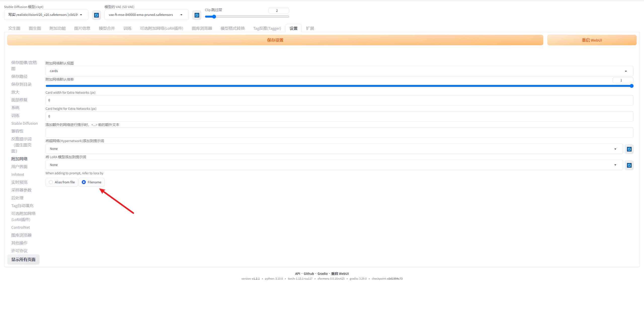
Task: Click the refresh icon next to VAE dropdown
Action: coord(197,15)
